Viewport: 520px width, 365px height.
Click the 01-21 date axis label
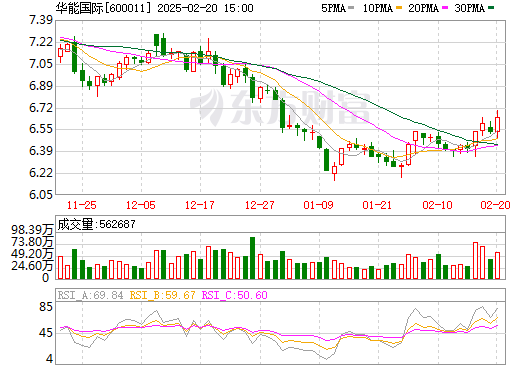tap(377, 205)
